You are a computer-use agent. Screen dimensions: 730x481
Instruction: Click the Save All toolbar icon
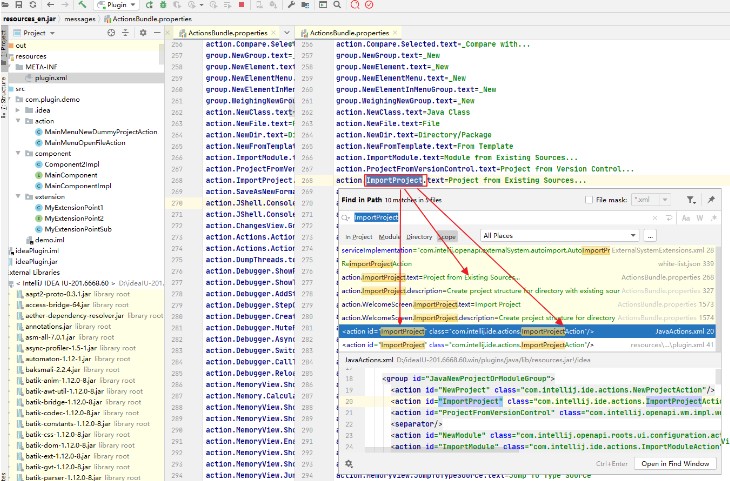tap(19, 5)
